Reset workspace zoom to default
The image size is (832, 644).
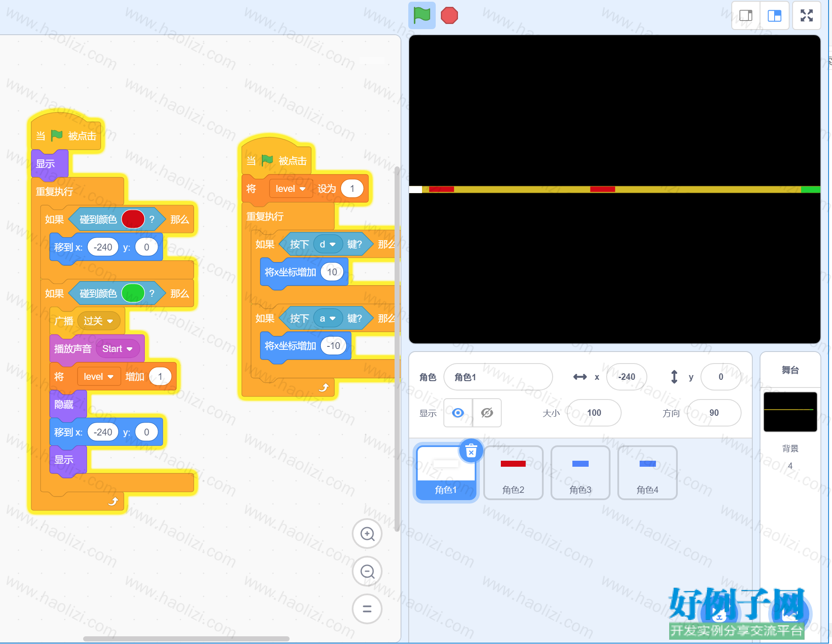click(367, 609)
